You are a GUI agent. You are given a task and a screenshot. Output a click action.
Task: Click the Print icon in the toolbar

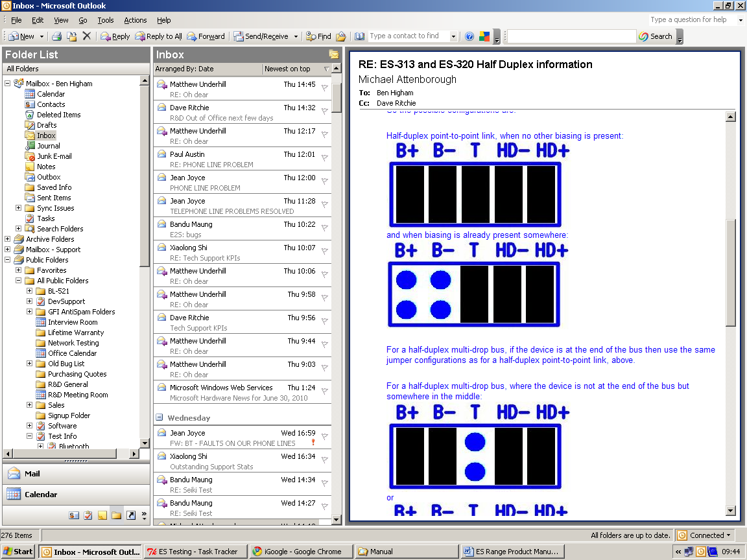[x=57, y=36]
